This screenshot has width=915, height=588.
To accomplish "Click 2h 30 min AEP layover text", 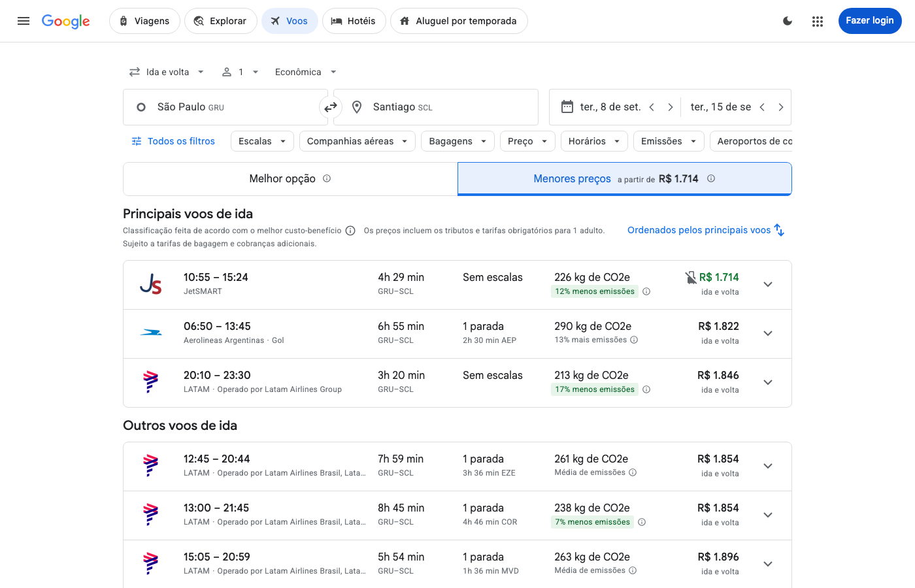I will pos(490,340).
